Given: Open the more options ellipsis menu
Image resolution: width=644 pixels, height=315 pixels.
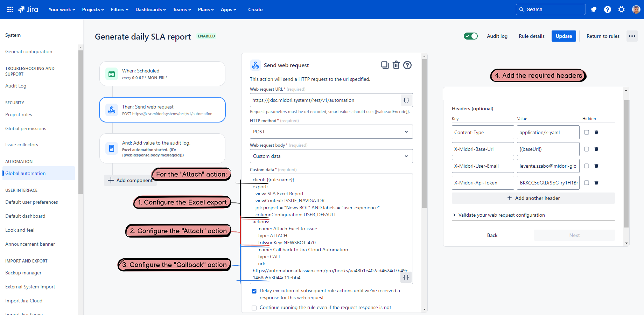Looking at the screenshot, I should [x=632, y=36].
